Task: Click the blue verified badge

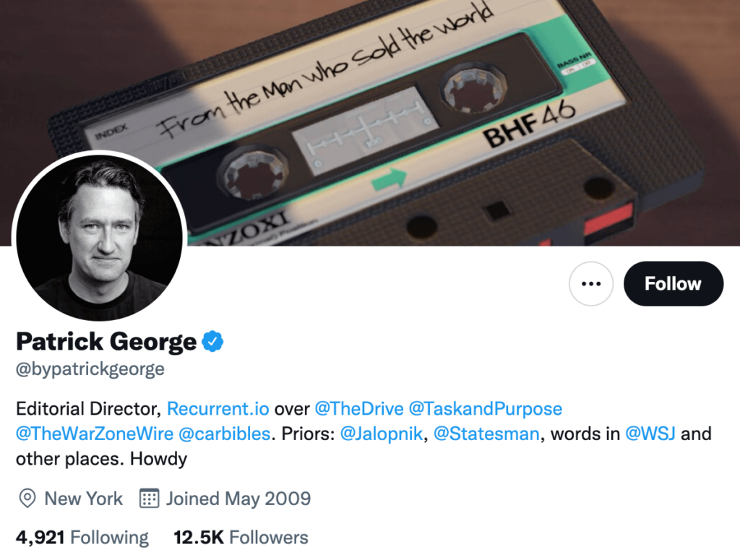Action: click(x=212, y=341)
